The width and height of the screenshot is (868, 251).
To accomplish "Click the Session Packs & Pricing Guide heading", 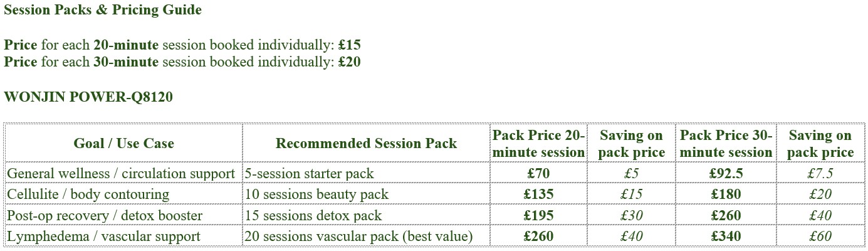I will 103,10.
